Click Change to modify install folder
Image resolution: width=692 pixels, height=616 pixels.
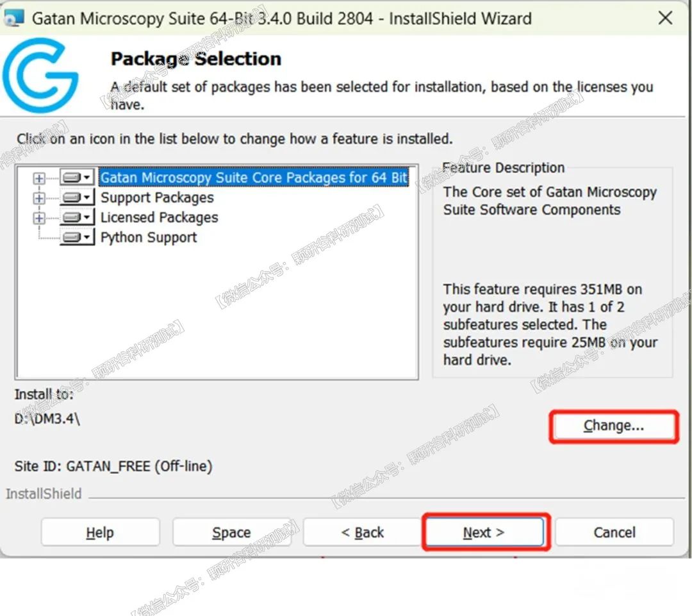coord(613,426)
